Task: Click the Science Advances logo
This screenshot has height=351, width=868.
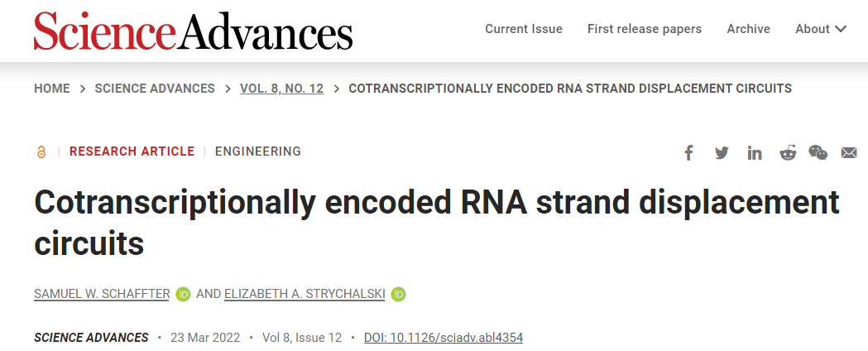Action: [x=194, y=31]
